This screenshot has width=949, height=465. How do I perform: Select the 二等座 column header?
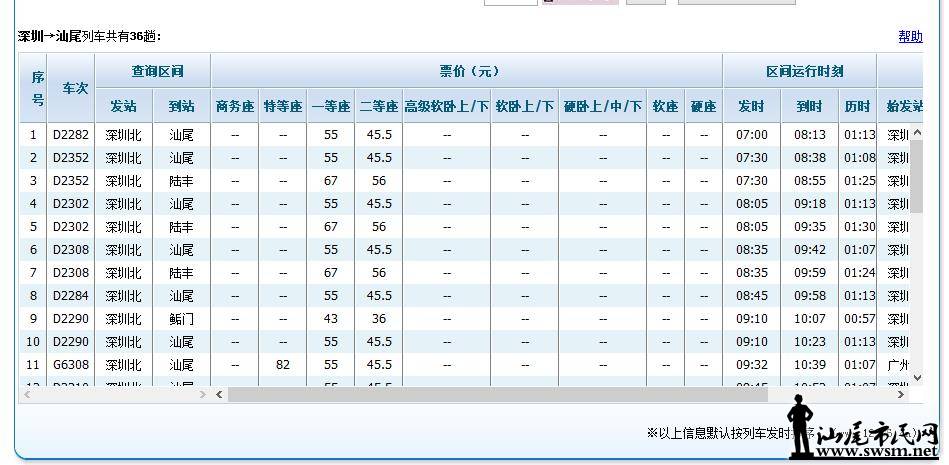pyautogui.click(x=379, y=106)
